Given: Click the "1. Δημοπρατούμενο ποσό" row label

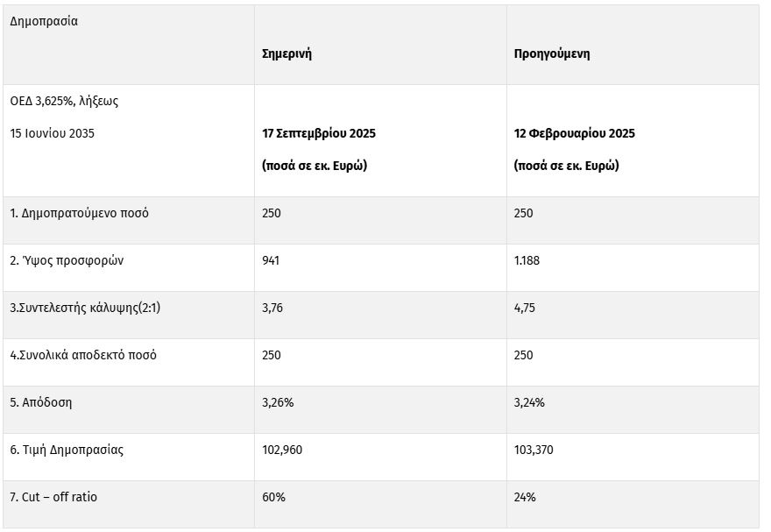Looking at the screenshot, I should click(x=79, y=213).
